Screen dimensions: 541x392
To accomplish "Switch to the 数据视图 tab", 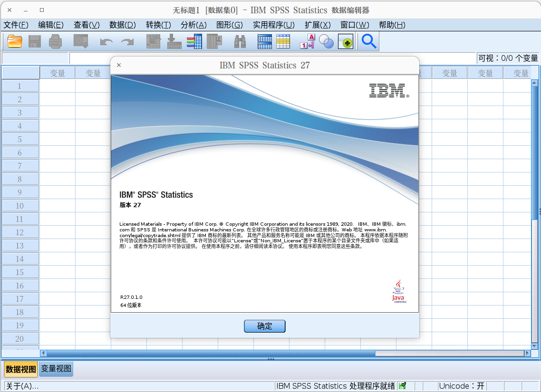I will [x=21, y=369].
